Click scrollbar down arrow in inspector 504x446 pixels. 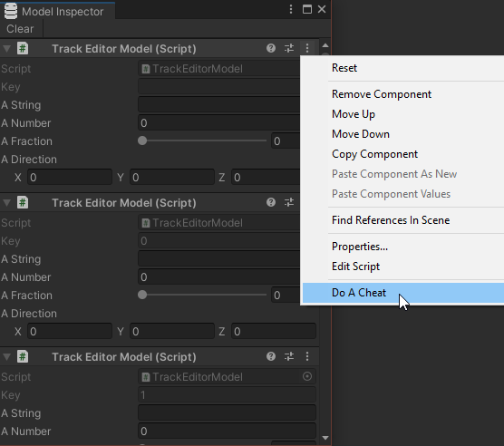pos(325,438)
